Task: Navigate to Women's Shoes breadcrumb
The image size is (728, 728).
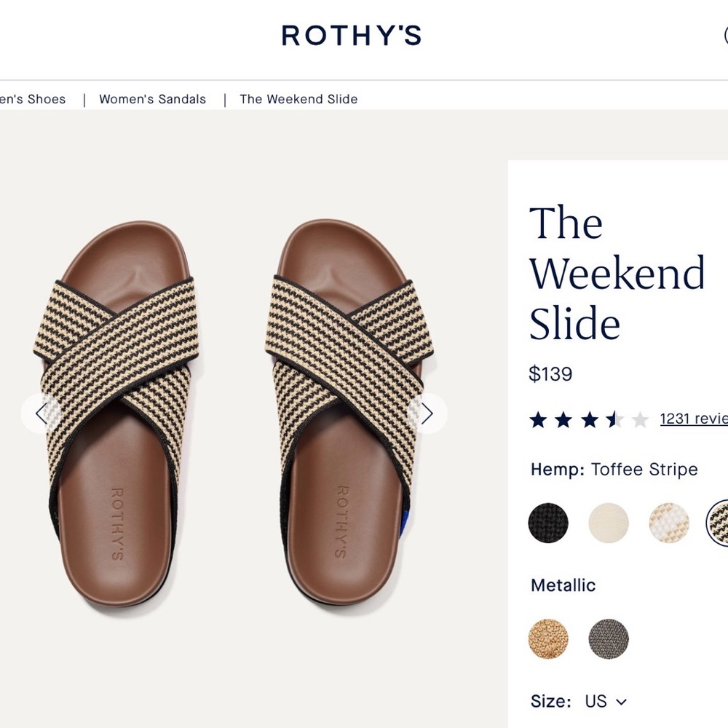Action: click(33, 99)
